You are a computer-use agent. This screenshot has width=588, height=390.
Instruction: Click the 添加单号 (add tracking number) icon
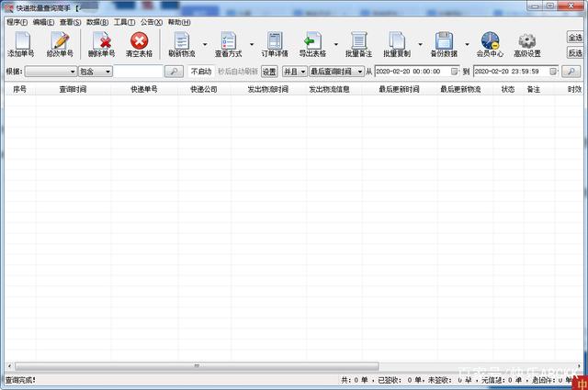tap(20, 43)
